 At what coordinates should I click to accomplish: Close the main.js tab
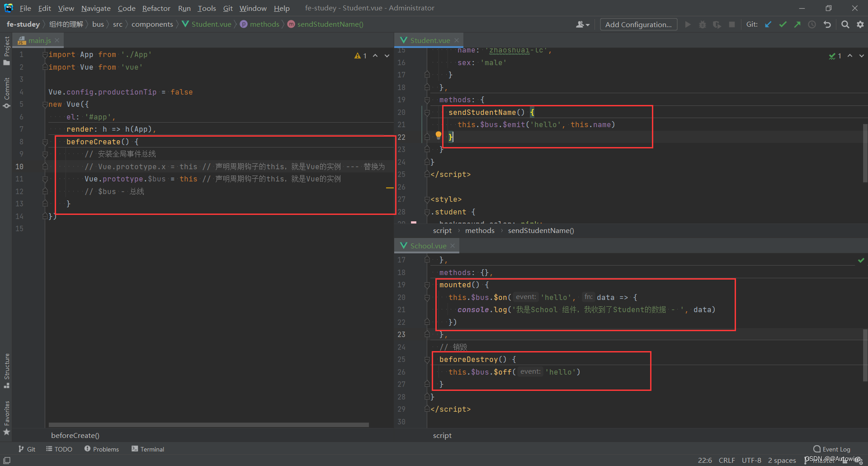pos(57,40)
